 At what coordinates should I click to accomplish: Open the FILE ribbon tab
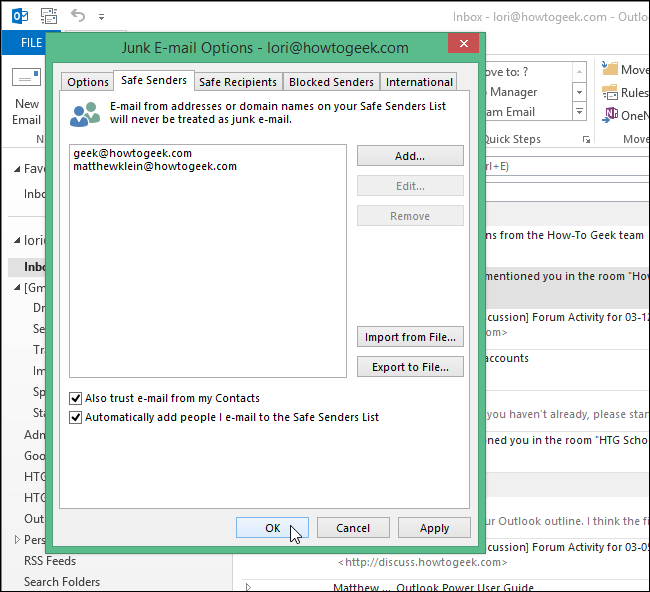[32, 43]
